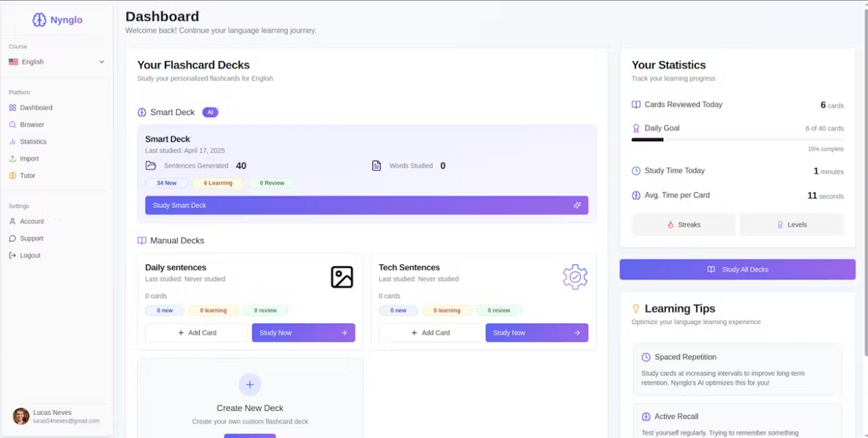Click the Daily sentences deck title
The image size is (868, 438).
click(x=176, y=268)
